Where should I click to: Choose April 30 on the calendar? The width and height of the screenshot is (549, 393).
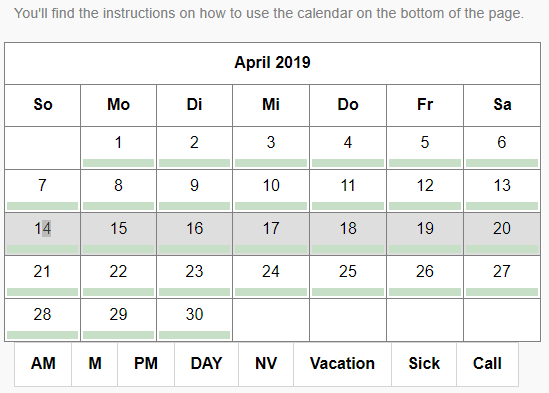click(x=194, y=319)
